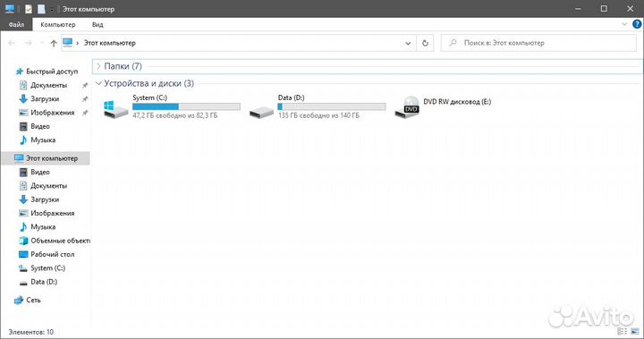Minimize the Этот компьютер window
The height and width of the screenshot is (339, 644).
pos(579,9)
